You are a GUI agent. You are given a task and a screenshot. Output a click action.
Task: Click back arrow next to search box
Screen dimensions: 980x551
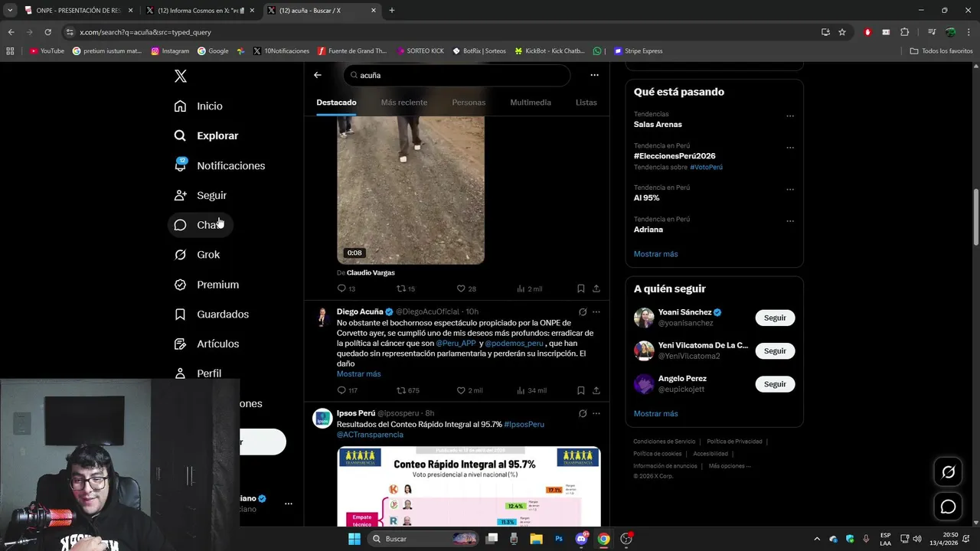[x=318, y=75]
